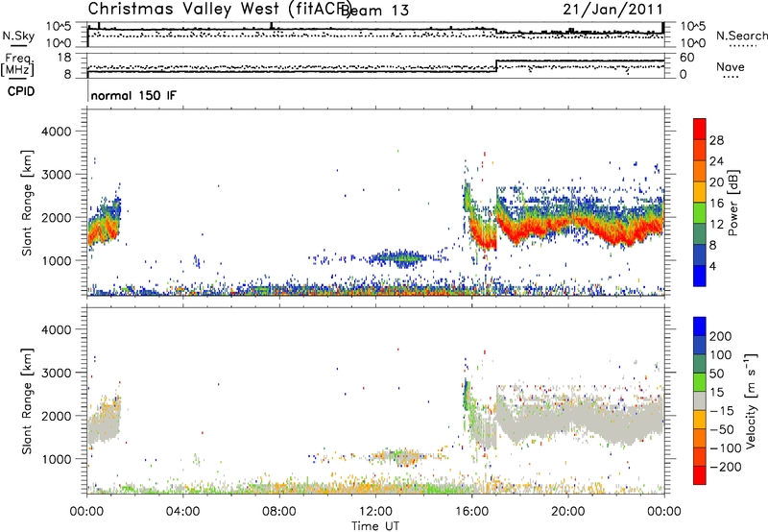Click the frequency step line near 17:00 UT
This screenshot has width=768, height=532.
(496, 66)
